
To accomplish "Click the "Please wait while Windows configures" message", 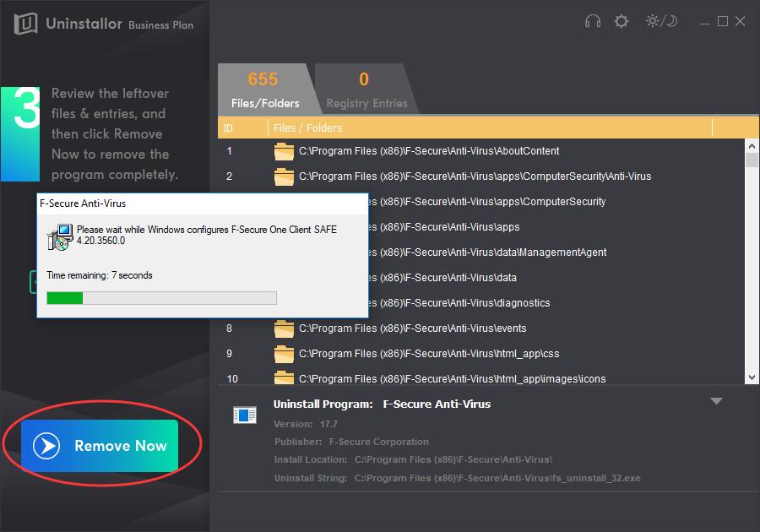I will click(x=207, y=235).
